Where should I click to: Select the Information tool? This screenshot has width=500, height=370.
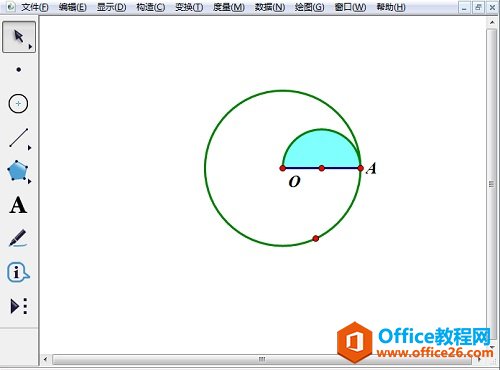18,272
